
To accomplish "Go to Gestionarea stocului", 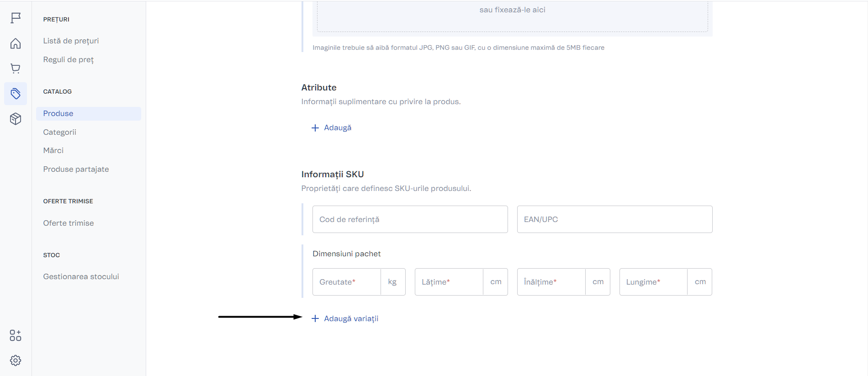I will (81, 276).
